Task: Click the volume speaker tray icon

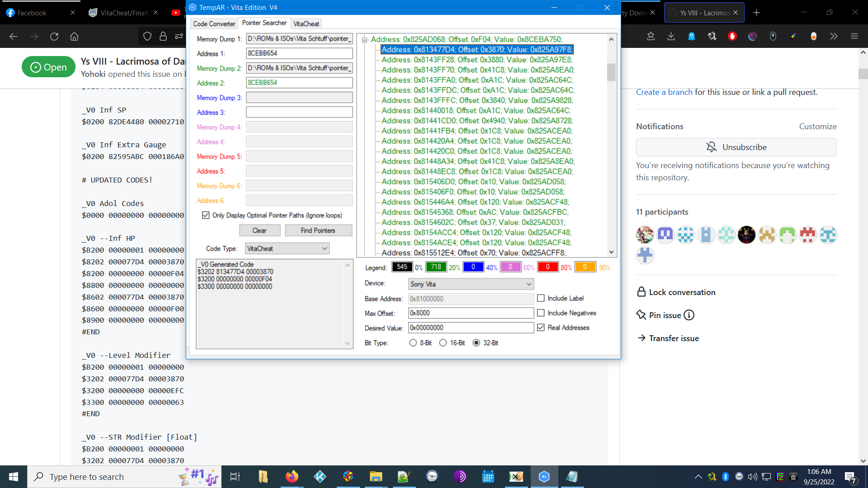Action: pos(752,477)
